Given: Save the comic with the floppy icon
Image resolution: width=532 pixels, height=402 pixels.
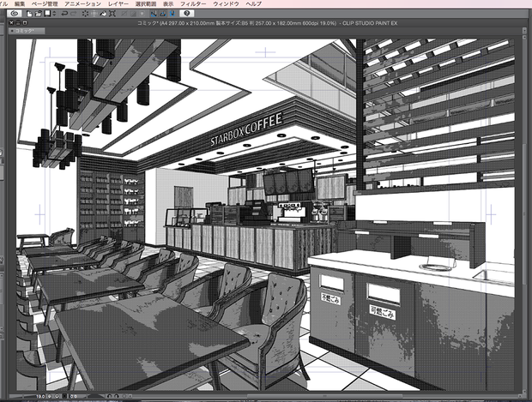Looking at the screenshot, I should pyautogui.click(x=47, y=14).
